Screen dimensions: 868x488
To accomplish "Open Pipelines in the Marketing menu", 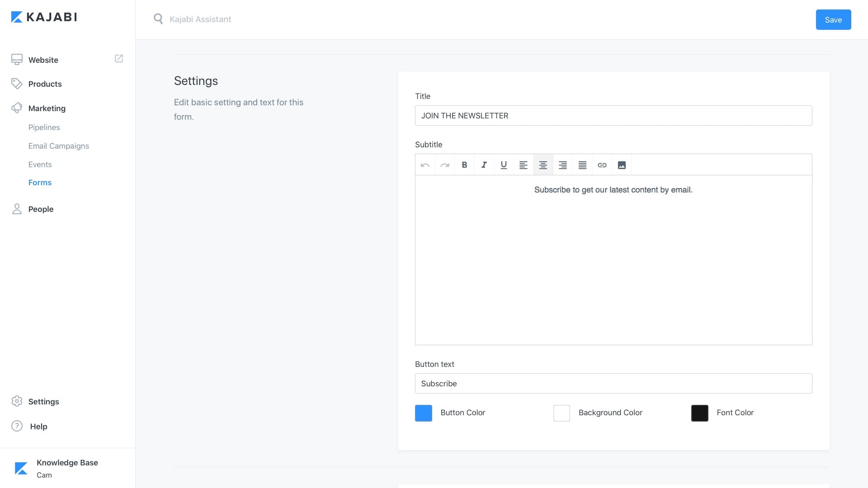I will [44, 127].
